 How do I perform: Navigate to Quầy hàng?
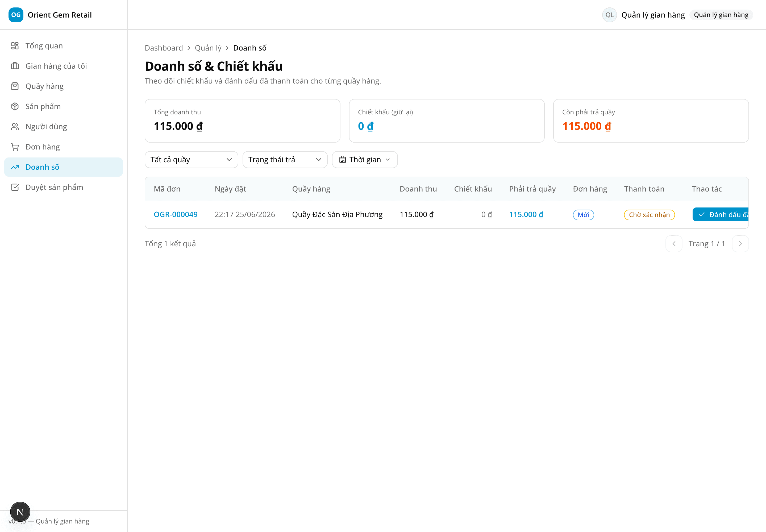(x=63, y=86)
